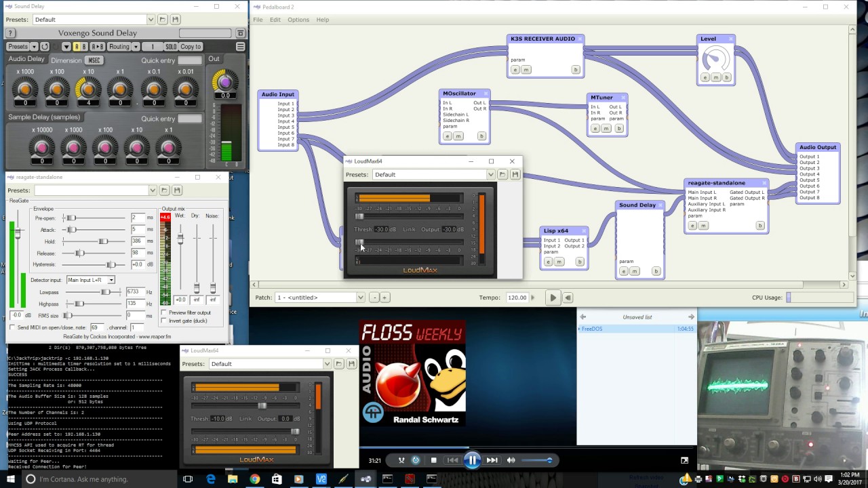Image resolution: width=868 pixels, height=488 pixels.
Task: Click the Sound Delay save preset floppy icon
Action: 176,20
